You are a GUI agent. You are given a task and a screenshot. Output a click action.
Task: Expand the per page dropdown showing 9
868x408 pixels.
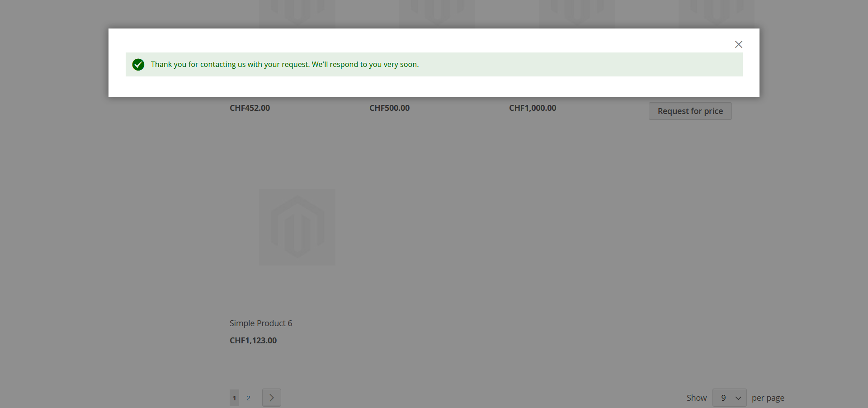729,398
